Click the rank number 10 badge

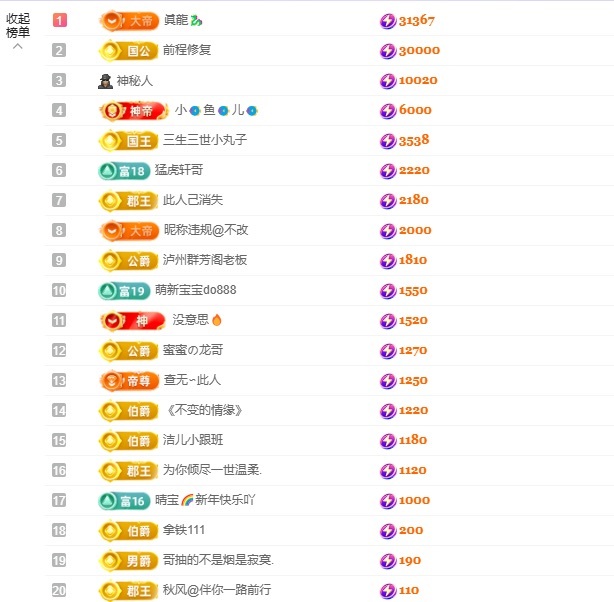pos(59,291)
